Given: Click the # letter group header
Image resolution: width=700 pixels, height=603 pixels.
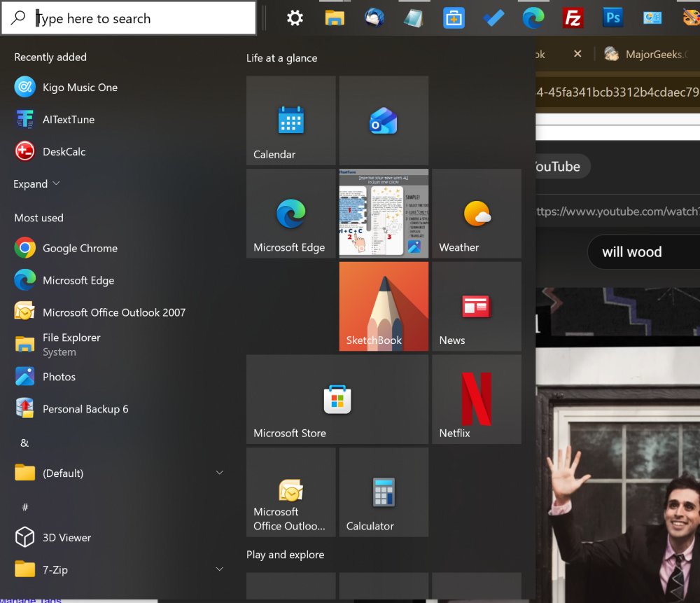Looking at the screenshot, I should 25,507.
